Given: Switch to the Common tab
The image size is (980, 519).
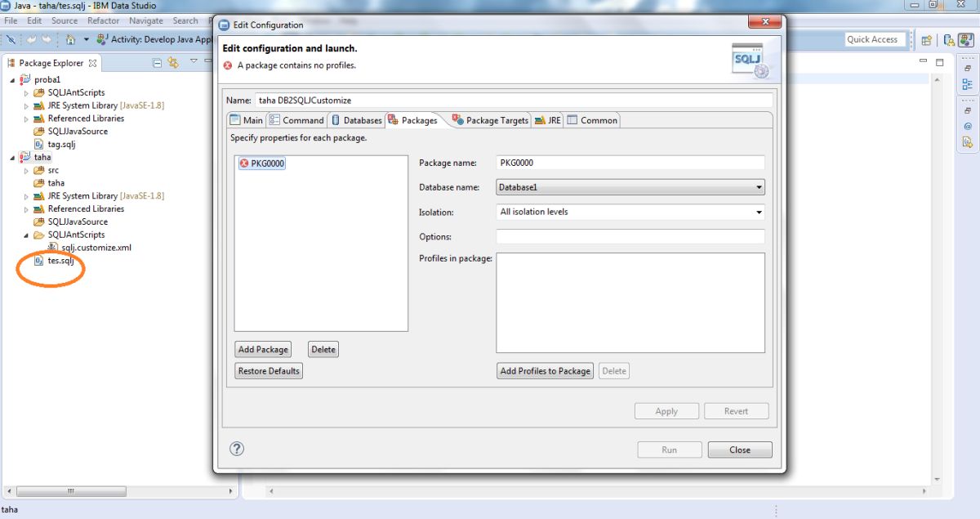Looking at the screenshot, I should pyautogui.click(x=593, y=120).
